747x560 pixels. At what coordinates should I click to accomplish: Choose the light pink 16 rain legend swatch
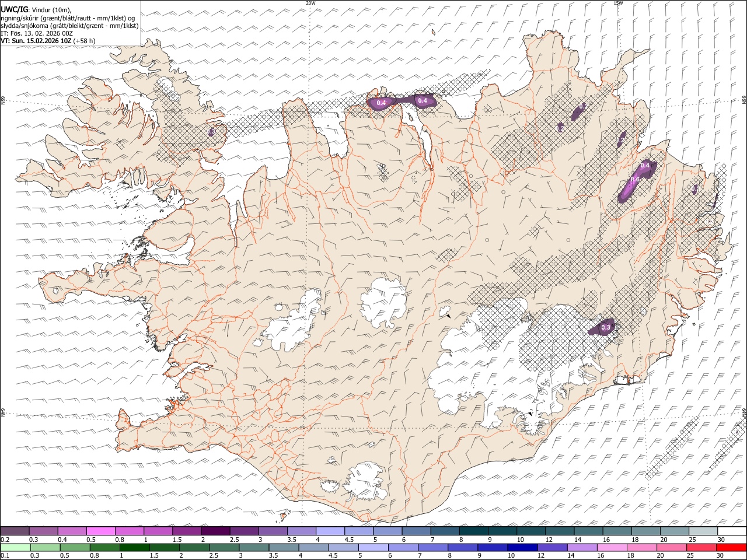pos(612,548)
